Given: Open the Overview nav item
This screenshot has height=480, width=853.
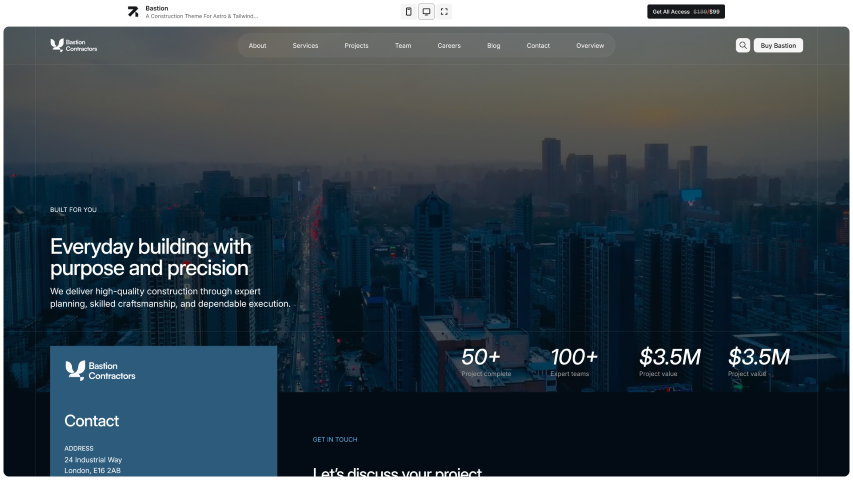Looking at the screenshot, I should [x=590, y=45].
